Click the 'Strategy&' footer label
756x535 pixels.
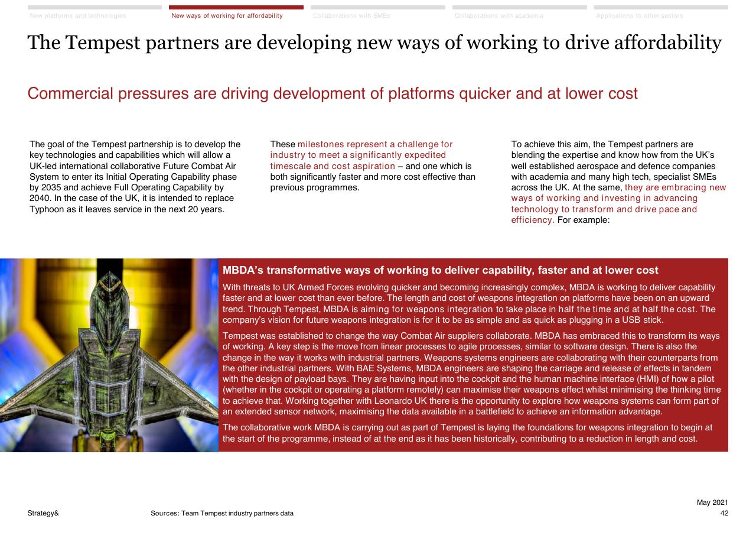pos(43,513)
